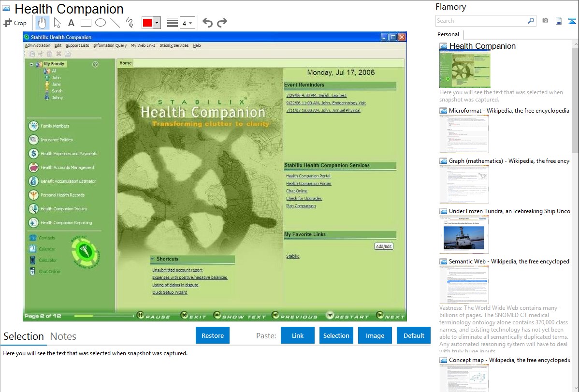Viewport: 579px width, 392px height.
Task: Click the Next slideshow control
Action: 391,316
